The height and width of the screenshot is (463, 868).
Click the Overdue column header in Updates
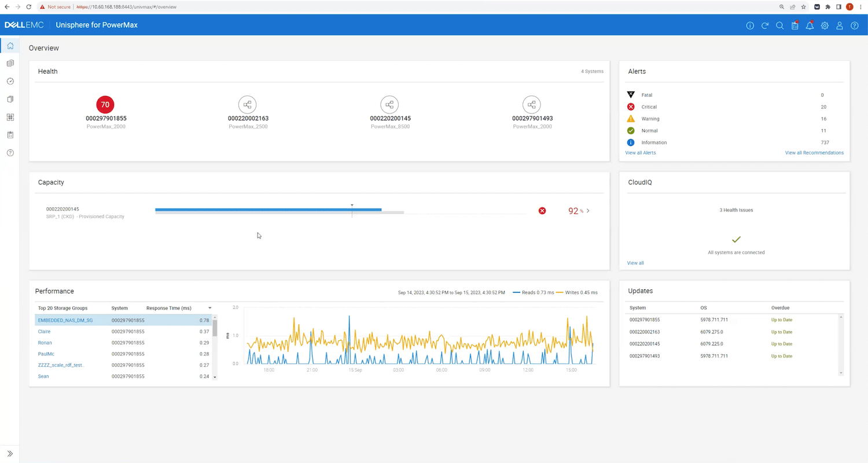[780, 308]
